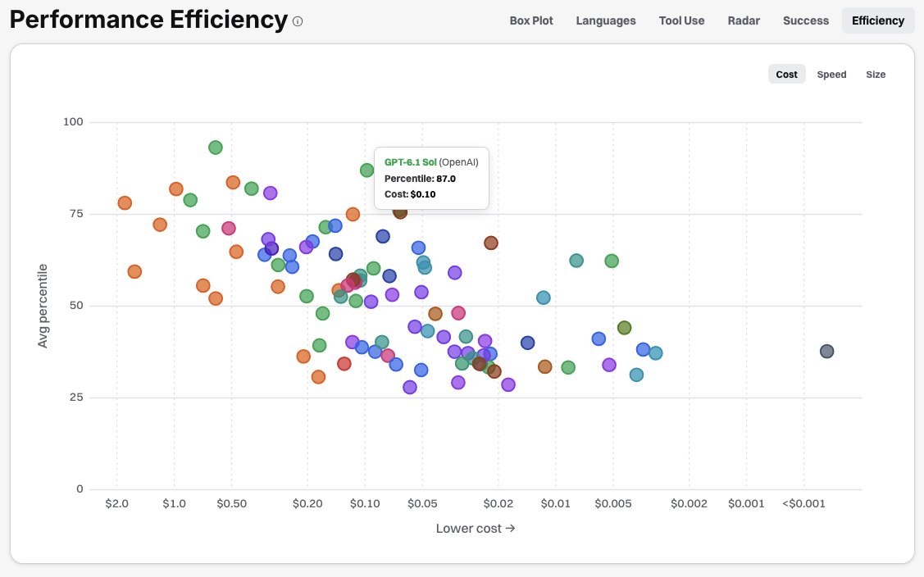Click the teal dot at percentile 52

(x=544, y=298)
